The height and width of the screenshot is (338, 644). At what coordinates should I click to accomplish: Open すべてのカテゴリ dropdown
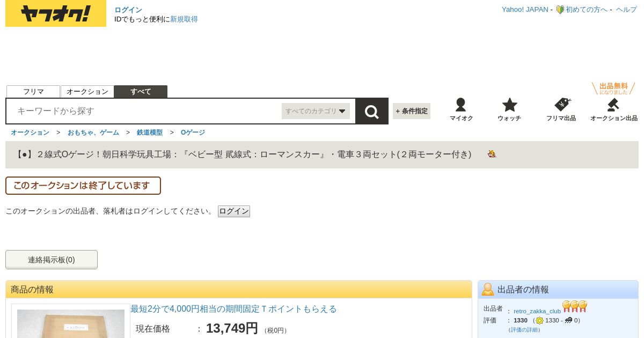(316, 111)
